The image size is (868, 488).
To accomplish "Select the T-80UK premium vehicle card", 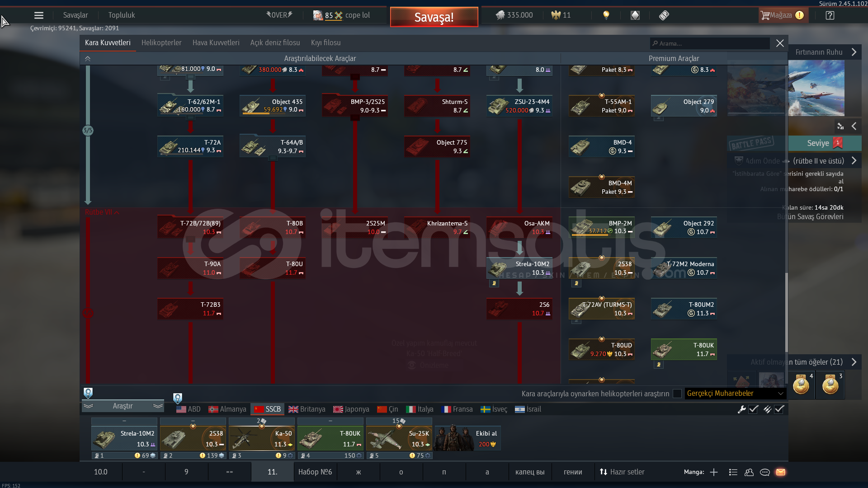I will tap(684, 350).
